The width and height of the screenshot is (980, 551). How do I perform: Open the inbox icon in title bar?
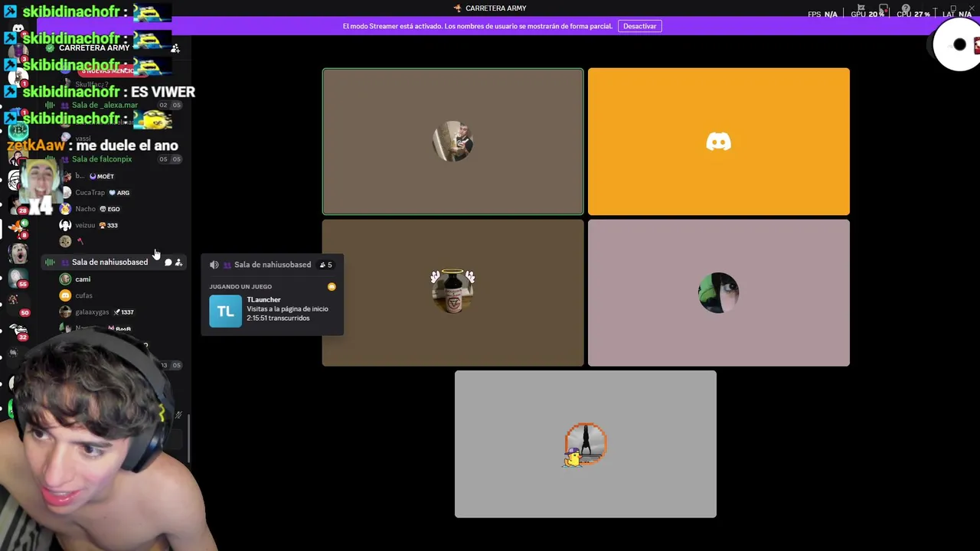[x=883, y=9]
